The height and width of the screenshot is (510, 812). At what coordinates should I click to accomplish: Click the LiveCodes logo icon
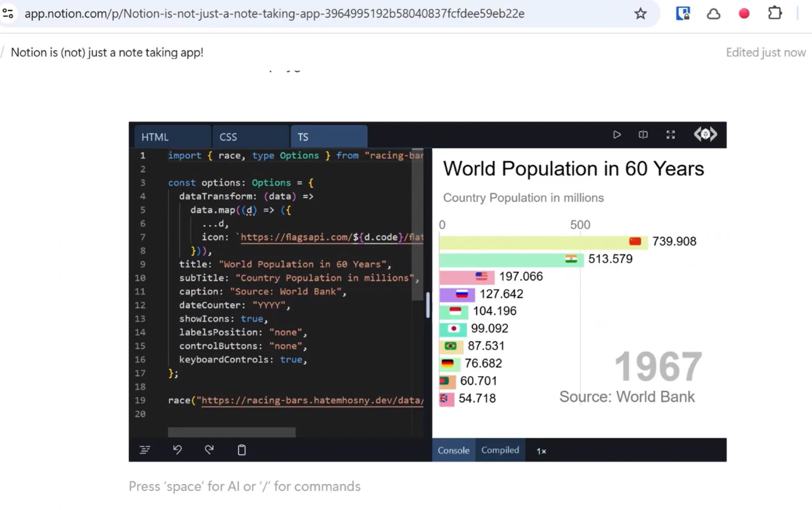pos(705,134)
